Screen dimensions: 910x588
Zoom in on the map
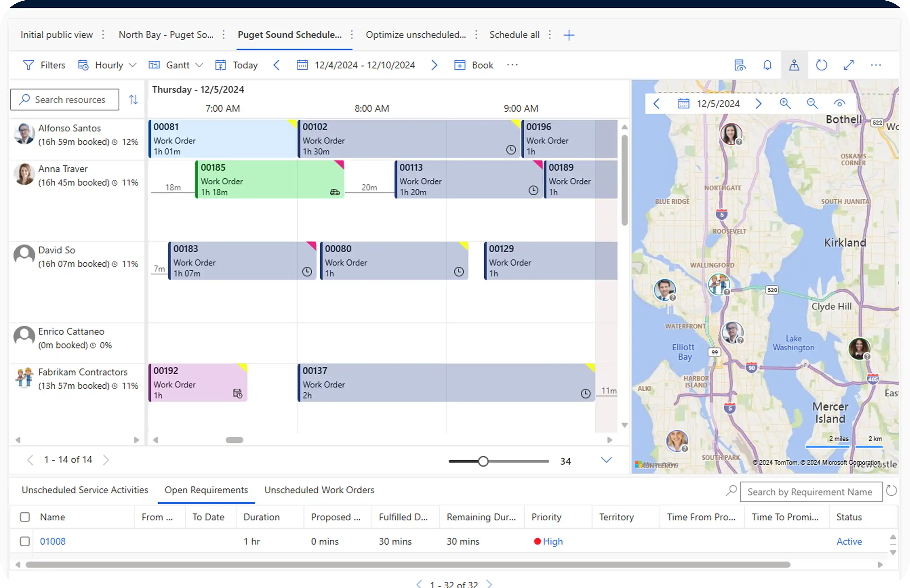click(785, 103)
